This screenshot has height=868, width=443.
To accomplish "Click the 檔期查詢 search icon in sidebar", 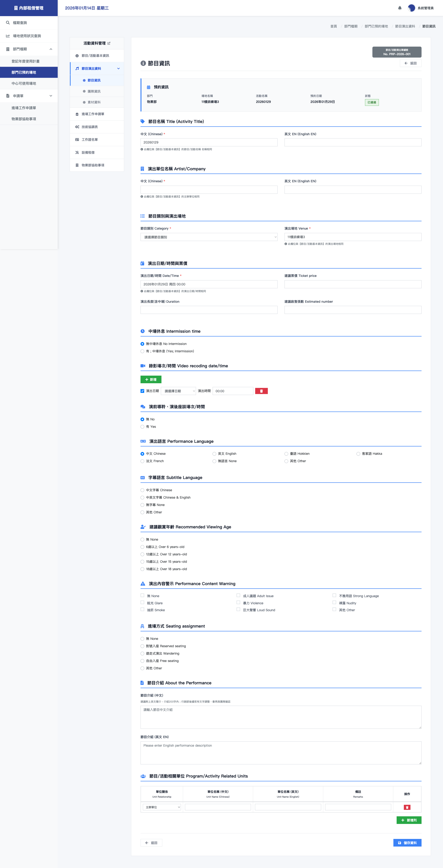I will click(8, 23).
